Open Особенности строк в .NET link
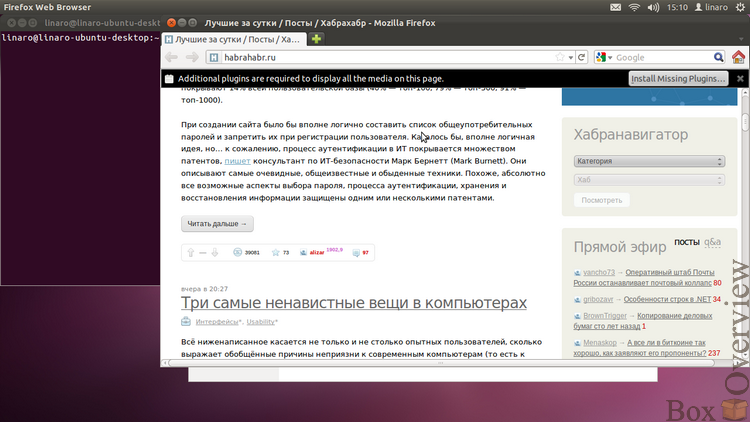This screenshot has width=750, height=422. point(667,299)
